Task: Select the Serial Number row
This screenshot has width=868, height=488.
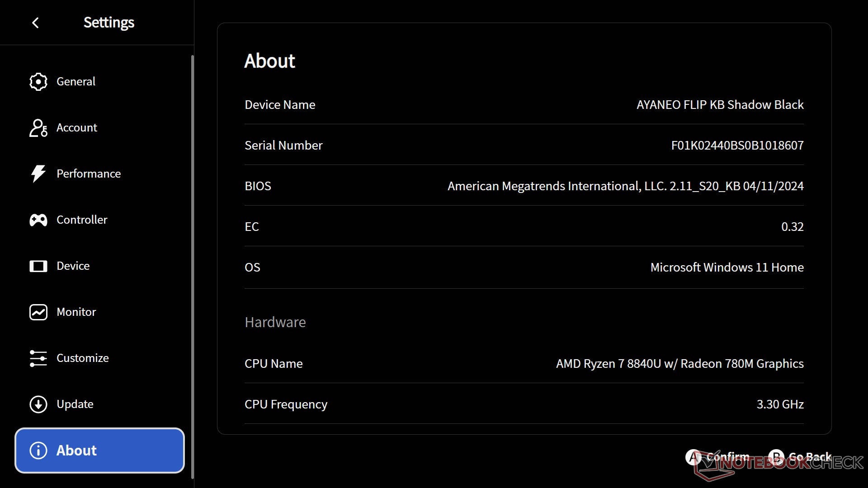Action: (x=524, y=145)
